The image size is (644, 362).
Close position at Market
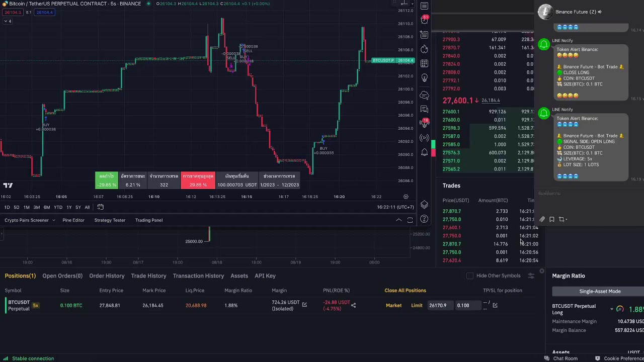pyautogui.click(x=393, y=305)
